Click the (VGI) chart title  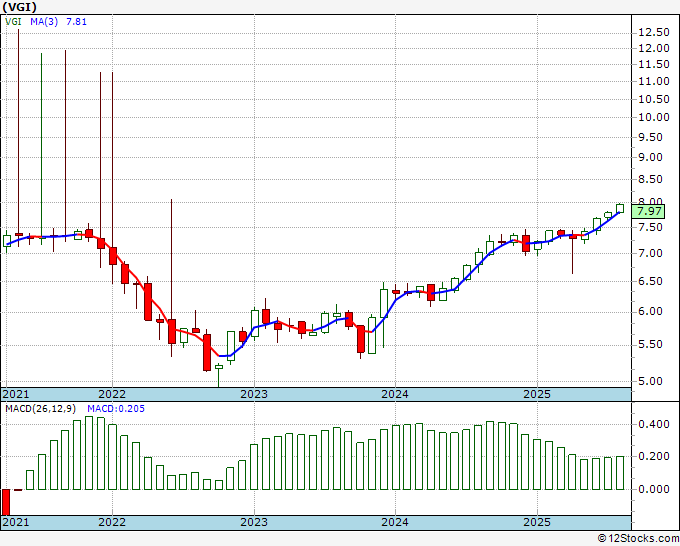[20, 7]
